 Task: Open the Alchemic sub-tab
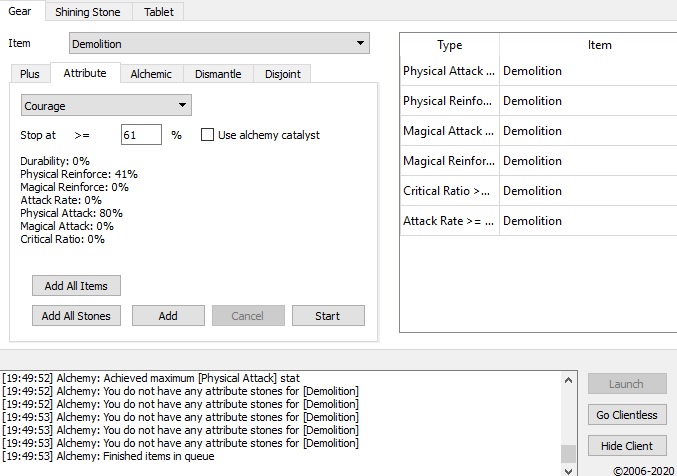pos(151,74)
